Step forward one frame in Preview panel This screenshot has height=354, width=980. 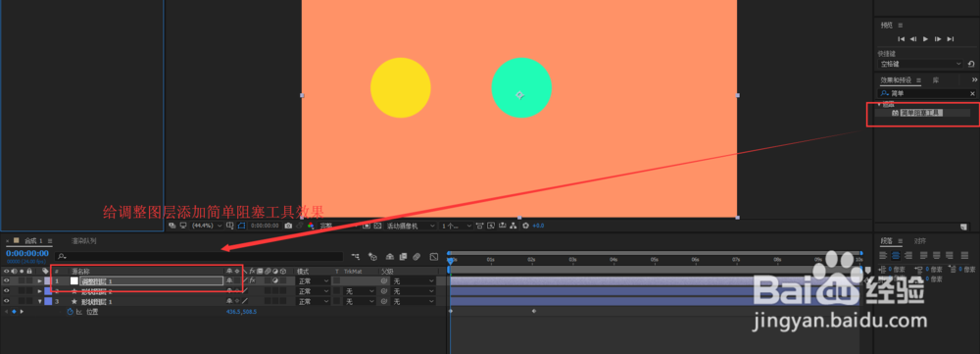(938, 39)
